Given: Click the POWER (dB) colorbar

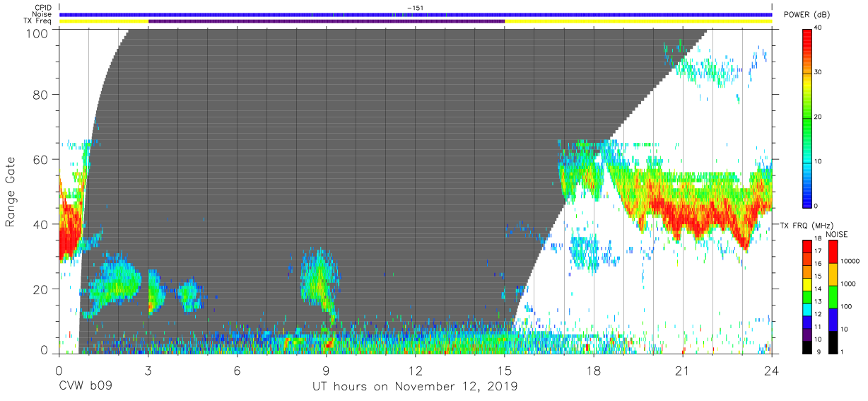Looking at the screenshot, I should [x=808, y=117].
